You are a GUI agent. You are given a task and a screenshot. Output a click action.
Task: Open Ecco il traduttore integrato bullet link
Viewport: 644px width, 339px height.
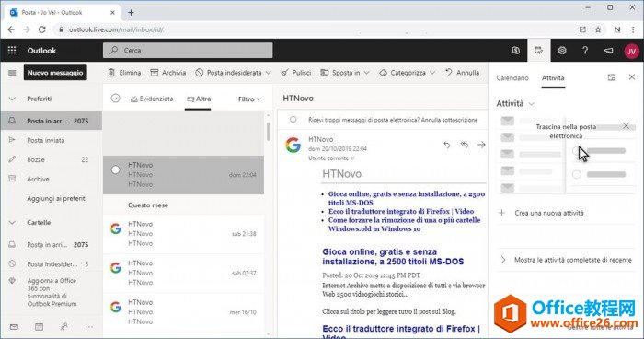pos(401,211)
